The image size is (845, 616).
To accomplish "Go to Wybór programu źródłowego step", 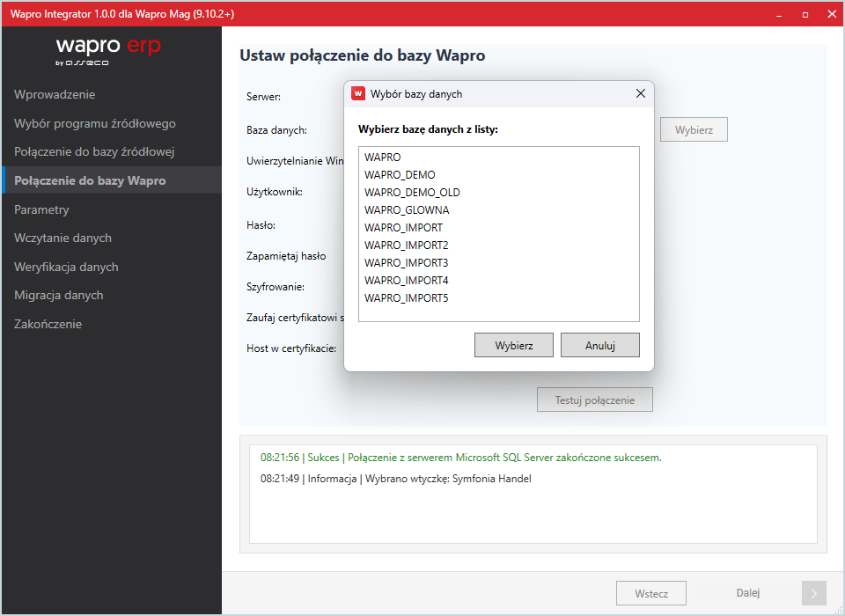I will tap(95, 123).
